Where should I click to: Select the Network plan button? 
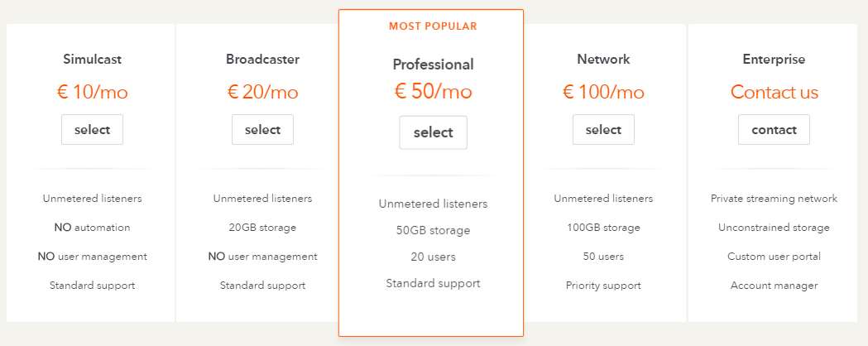pos(603,129)
